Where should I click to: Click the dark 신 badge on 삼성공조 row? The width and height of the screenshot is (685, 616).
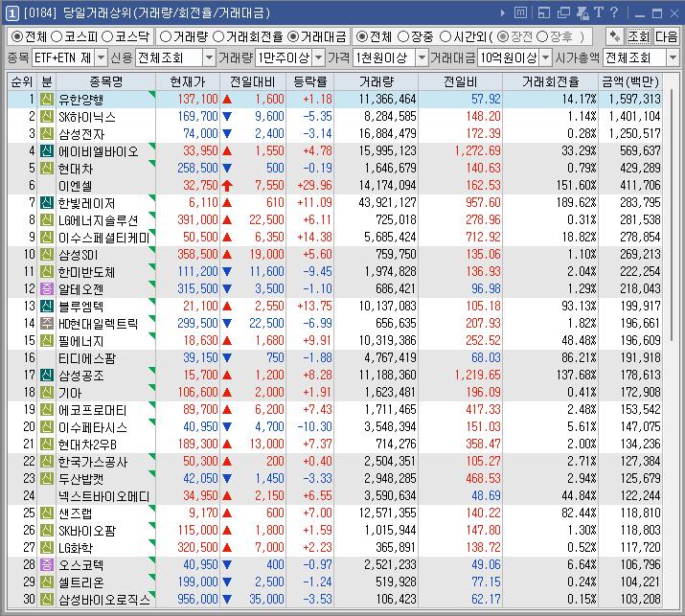(x=47, y=376)
